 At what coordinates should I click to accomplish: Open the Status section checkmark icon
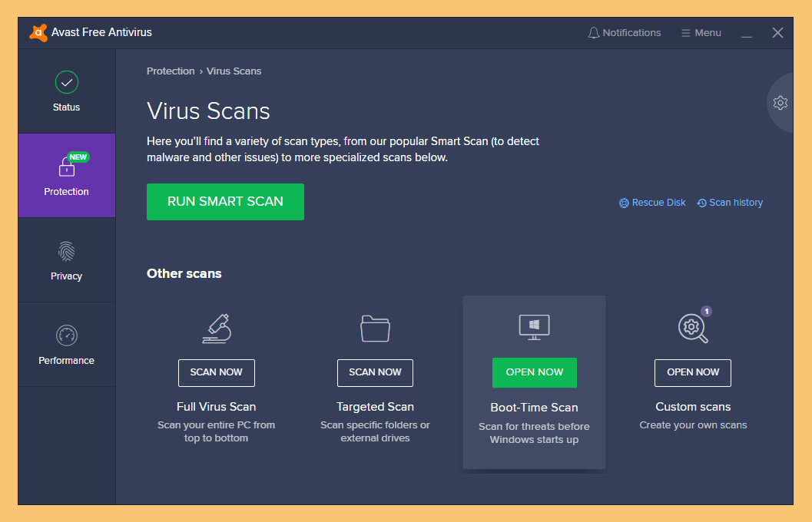tap(66, 82)
